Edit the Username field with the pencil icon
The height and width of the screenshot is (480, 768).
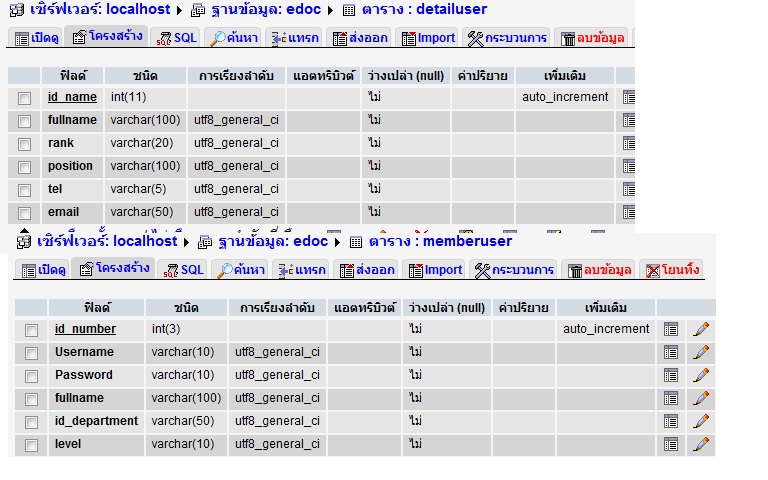[701, 352]
